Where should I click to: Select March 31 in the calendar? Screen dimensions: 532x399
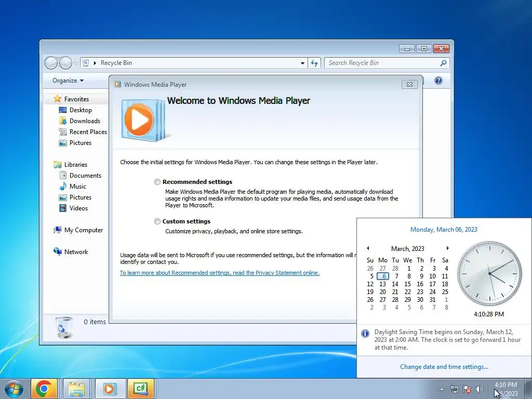432,300
